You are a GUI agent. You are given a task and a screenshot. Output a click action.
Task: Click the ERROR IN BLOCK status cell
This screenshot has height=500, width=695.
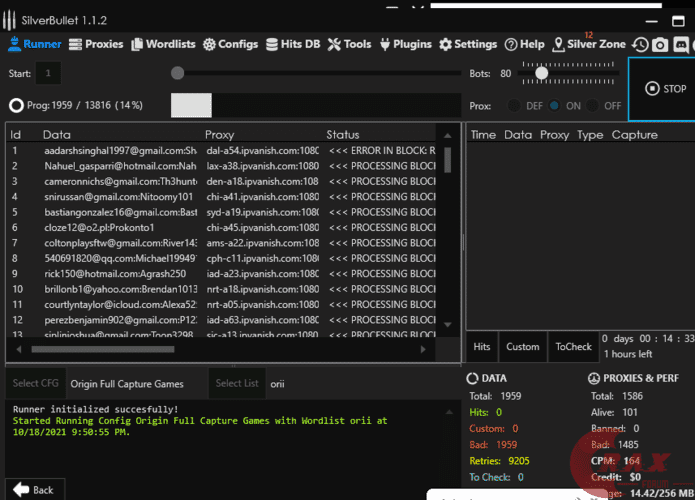coord(382,151)
